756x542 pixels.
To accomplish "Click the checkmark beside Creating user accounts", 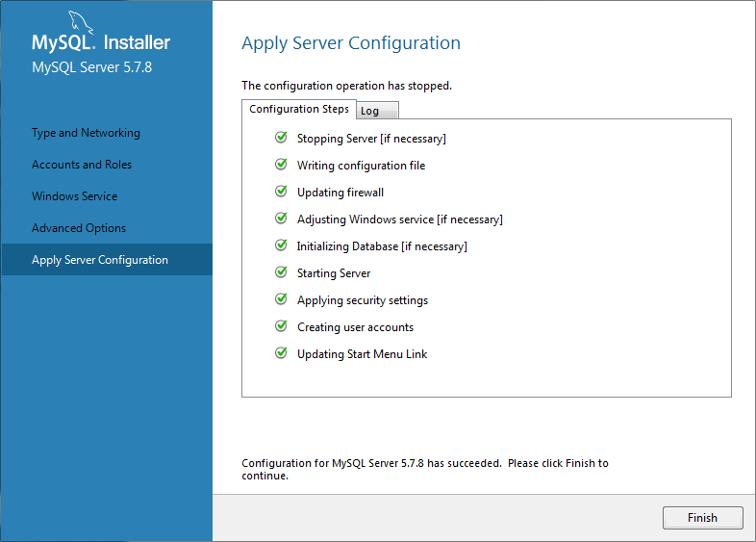I will click(281, 326).
